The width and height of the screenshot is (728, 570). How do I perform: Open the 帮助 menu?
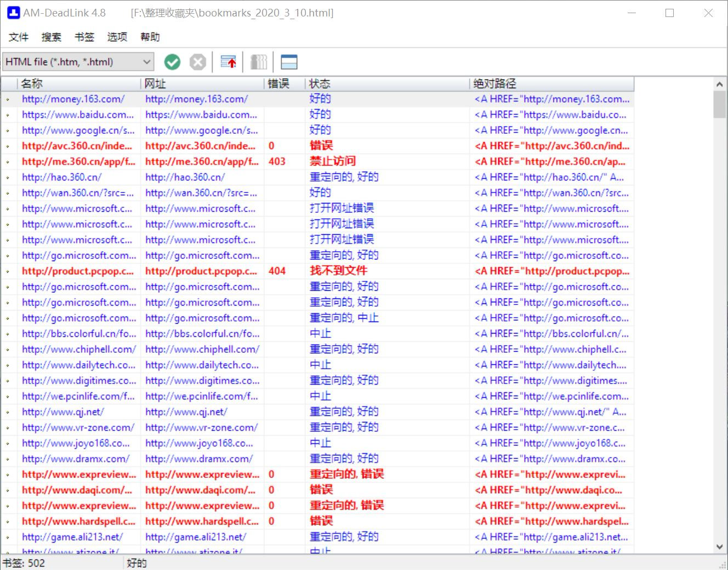[150, 37]
